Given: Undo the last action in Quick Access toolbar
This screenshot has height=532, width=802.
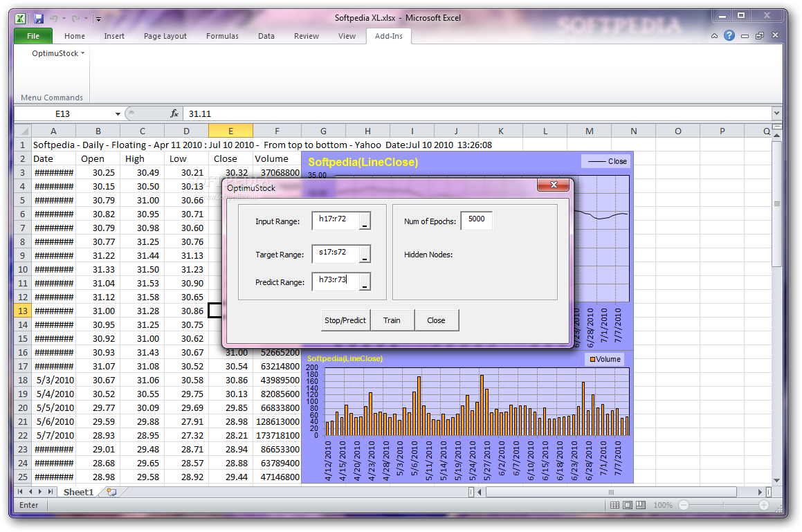Looking at the screenshot, I should (54, 19).
